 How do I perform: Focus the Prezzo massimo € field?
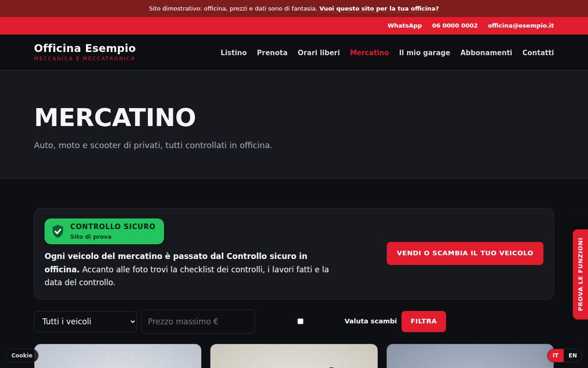(198, 322)
